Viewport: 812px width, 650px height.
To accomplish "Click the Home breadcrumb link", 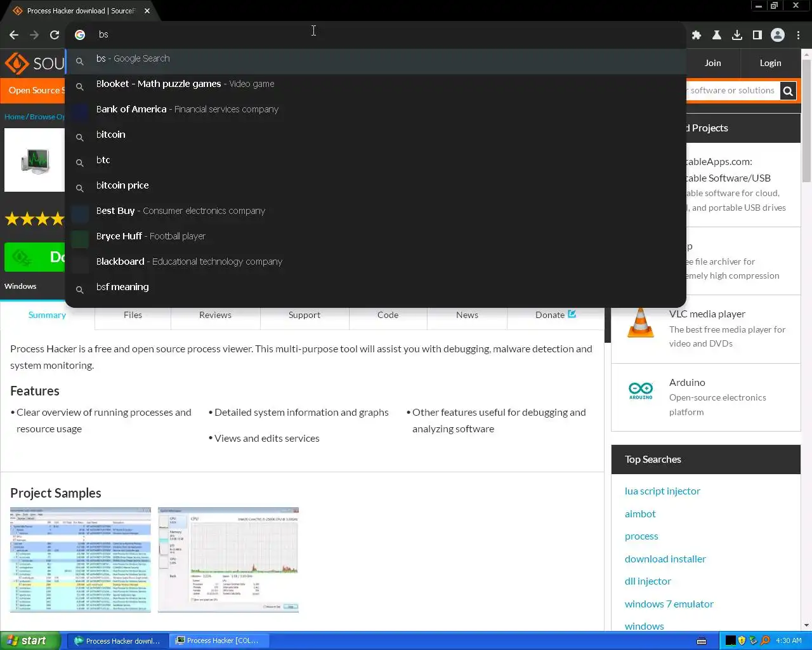I will pos(15,117).
